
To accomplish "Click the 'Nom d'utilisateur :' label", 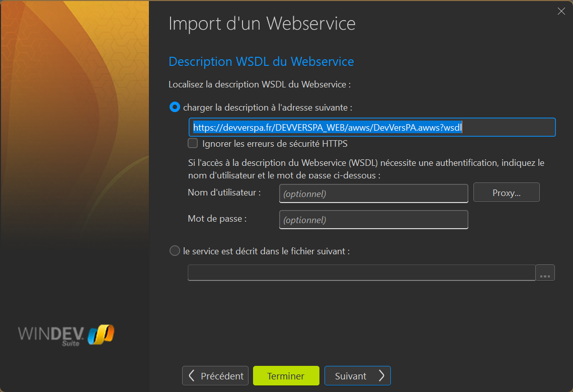I will pyautogui.click(x=224, y=192).
